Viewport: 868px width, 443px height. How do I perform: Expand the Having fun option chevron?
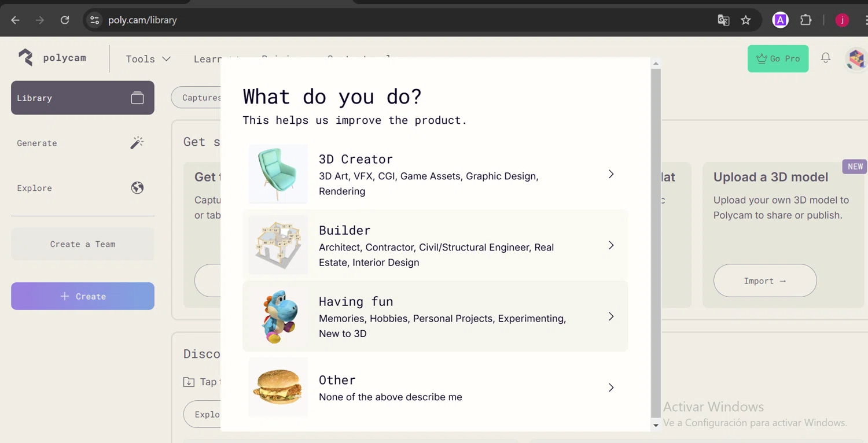[x=611, y=316]
